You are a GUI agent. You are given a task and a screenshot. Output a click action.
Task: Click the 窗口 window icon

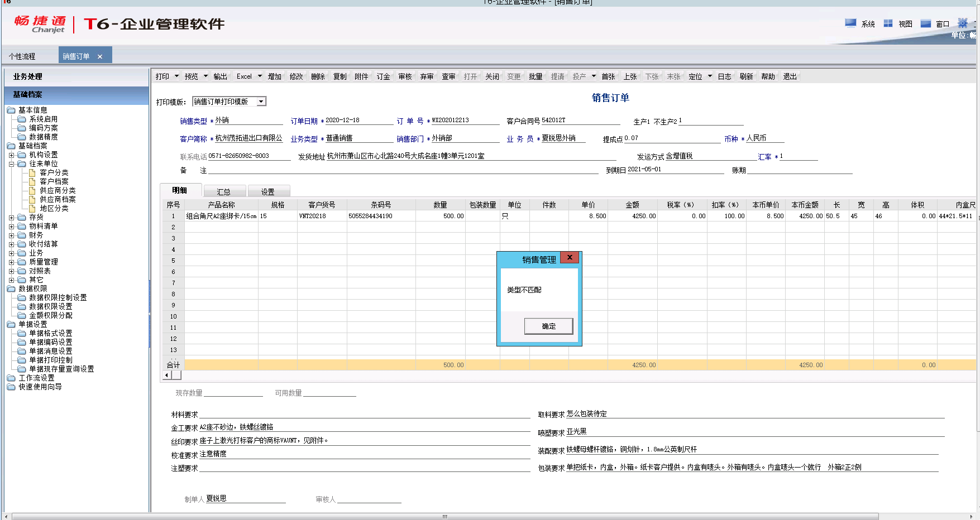[x=926, y=23]
